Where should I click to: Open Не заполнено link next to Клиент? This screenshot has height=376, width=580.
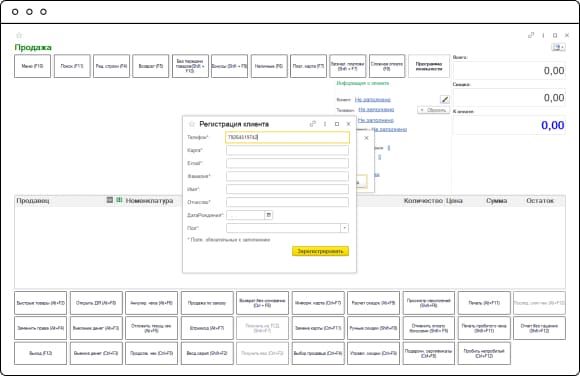[372, 100]
